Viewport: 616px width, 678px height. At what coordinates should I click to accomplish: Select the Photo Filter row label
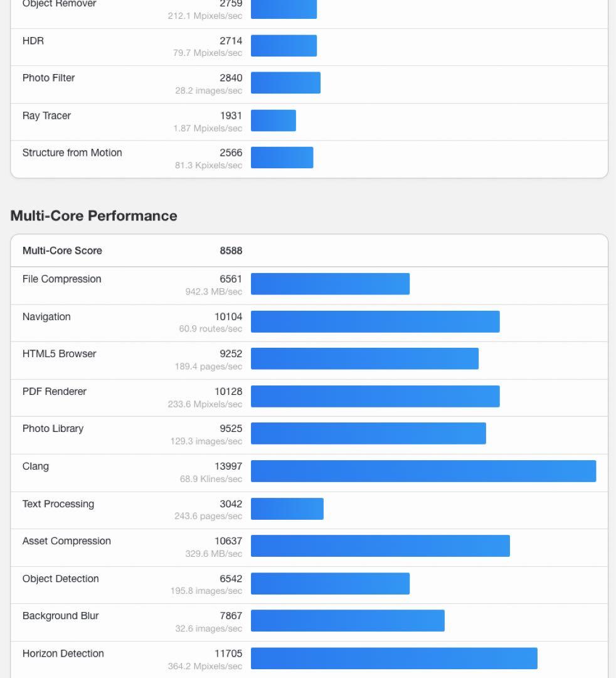[48, 78]
